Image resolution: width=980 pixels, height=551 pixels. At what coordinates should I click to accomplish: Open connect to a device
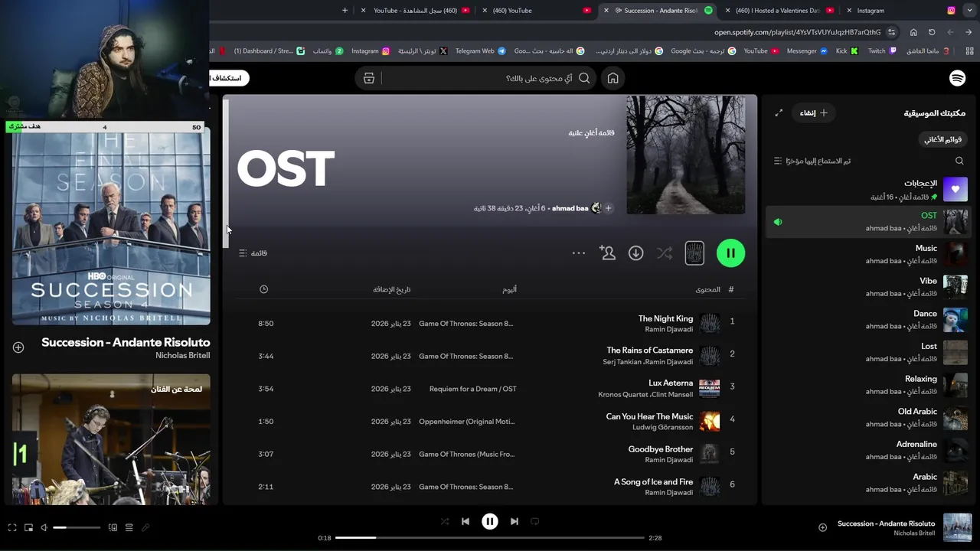113,527
